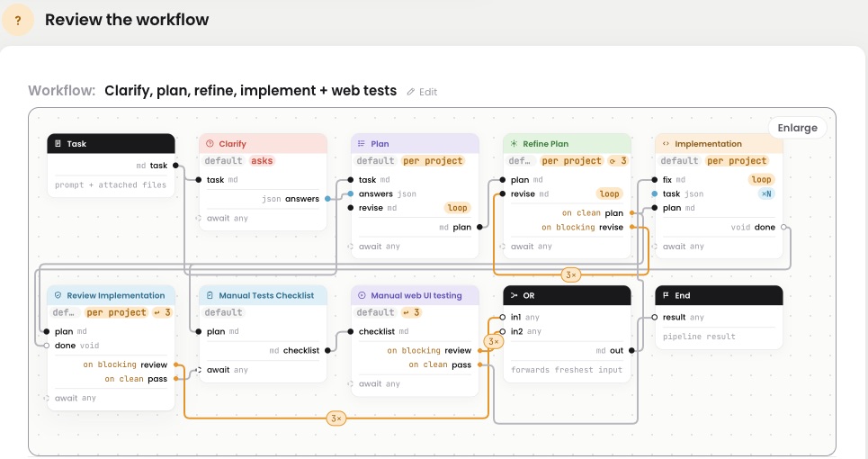Click the per project badge in Implementation node
The width and height of the screenshot is (868, 459).
737,160
